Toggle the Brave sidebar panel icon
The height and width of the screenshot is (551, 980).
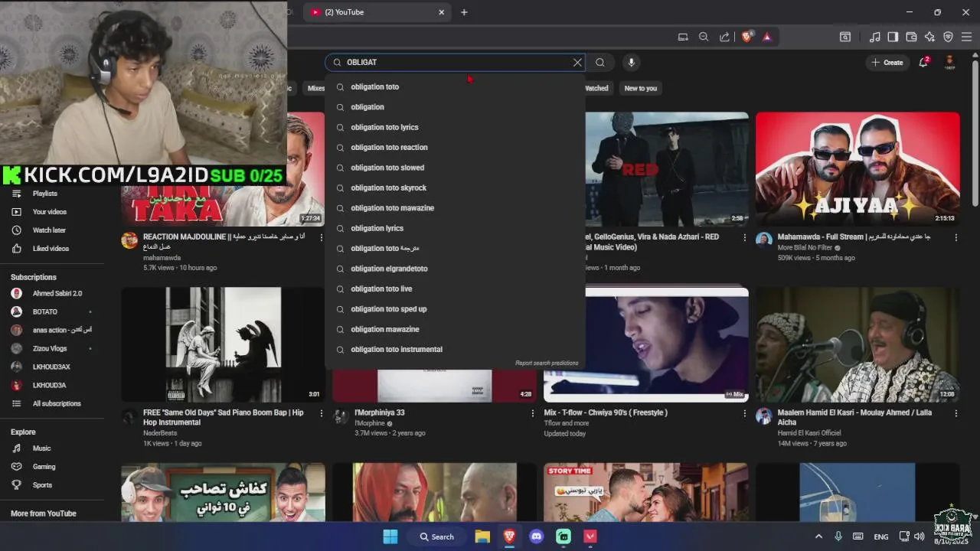click(893, 37)
